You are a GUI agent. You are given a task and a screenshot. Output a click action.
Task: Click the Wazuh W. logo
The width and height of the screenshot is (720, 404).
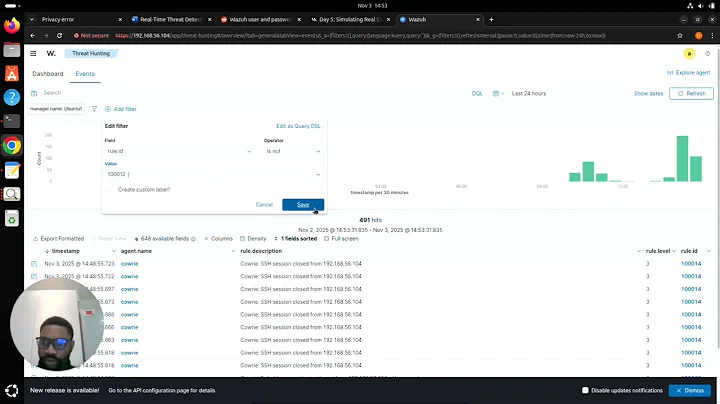51,54
